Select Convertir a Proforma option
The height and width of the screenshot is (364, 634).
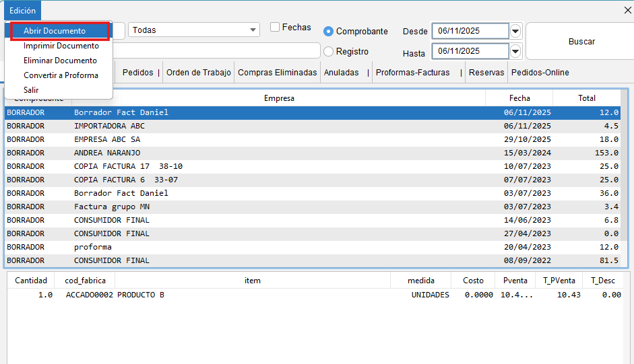click(x=61, y=75)
